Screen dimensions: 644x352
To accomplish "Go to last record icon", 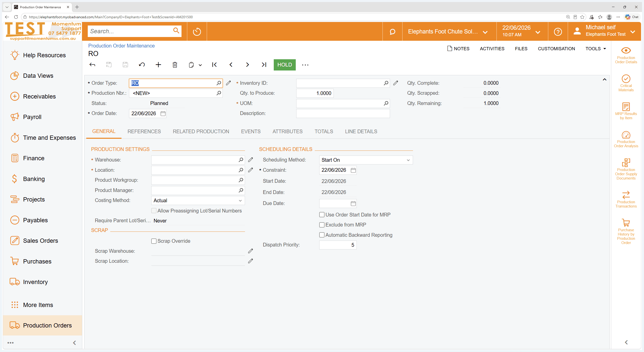I will [264, 65].
